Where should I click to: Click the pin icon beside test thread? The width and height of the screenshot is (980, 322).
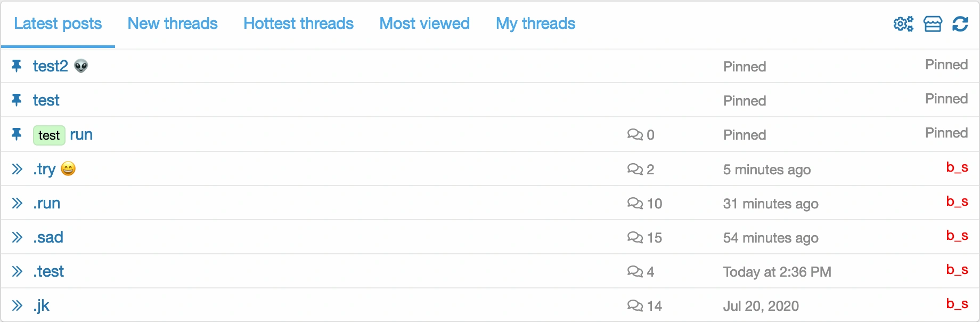tap(17, 100)
